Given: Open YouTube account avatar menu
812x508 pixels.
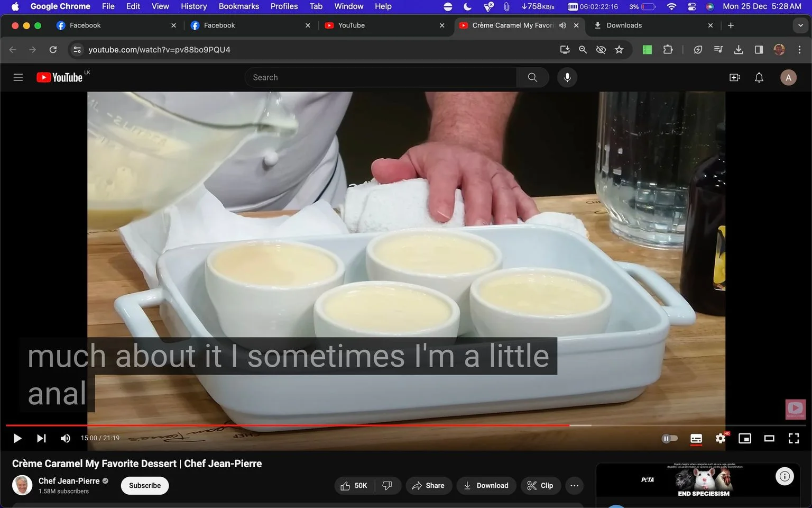Looking at the screenshot, I should coord(788,77).
